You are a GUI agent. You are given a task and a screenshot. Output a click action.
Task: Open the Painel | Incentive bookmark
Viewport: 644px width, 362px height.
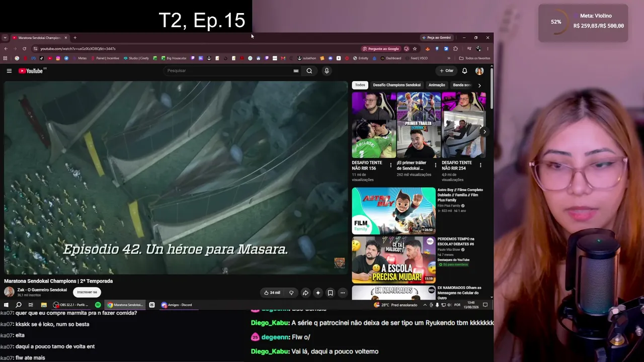104,58
